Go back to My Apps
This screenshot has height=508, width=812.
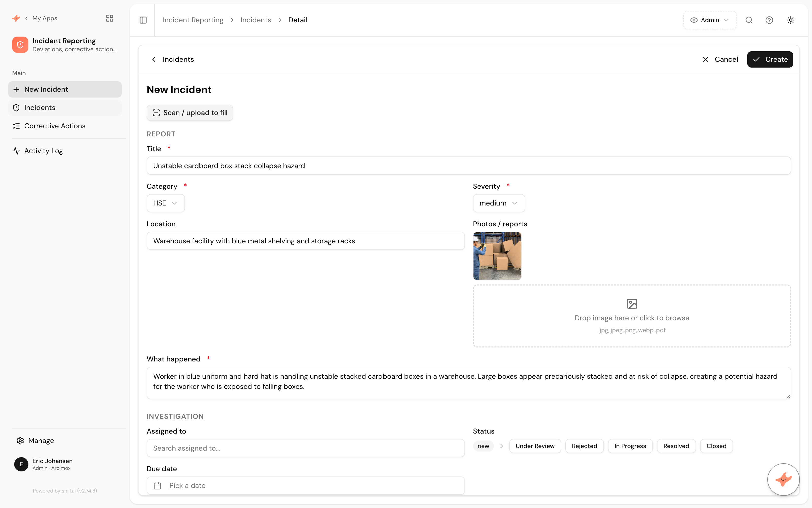point(41,18)
